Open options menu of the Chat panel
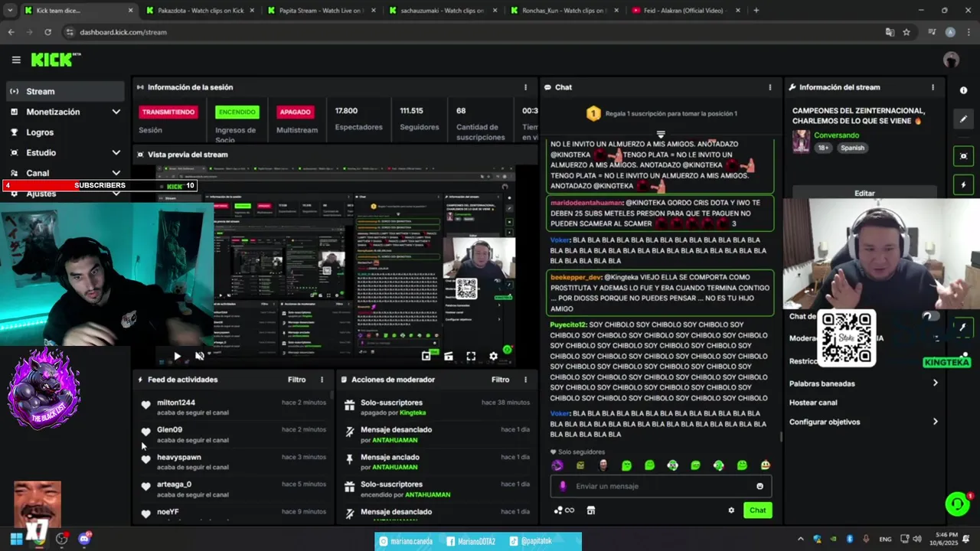The image size is (980, 551). [x=770, y=87]
